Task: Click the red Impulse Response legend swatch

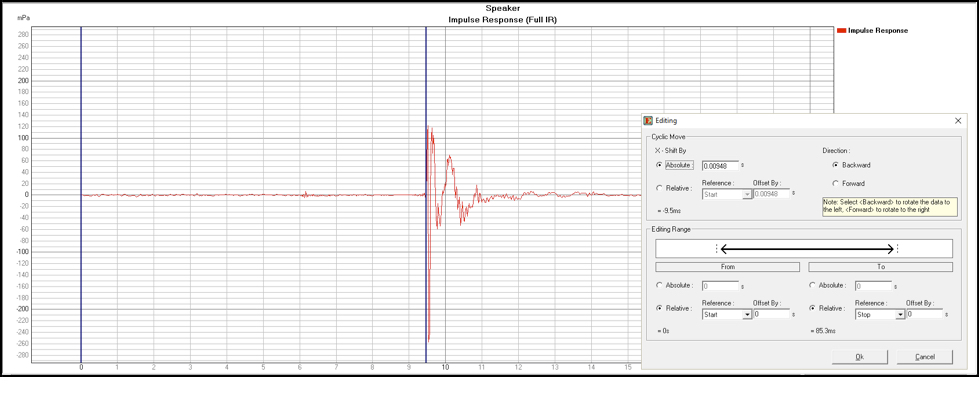Action: point(841,31)
